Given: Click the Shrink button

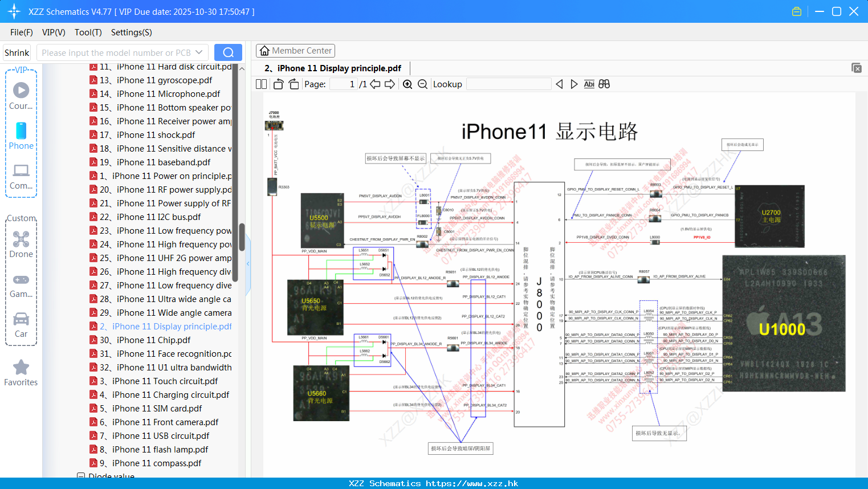Looking at the screenshot, I should coord(17,52).
